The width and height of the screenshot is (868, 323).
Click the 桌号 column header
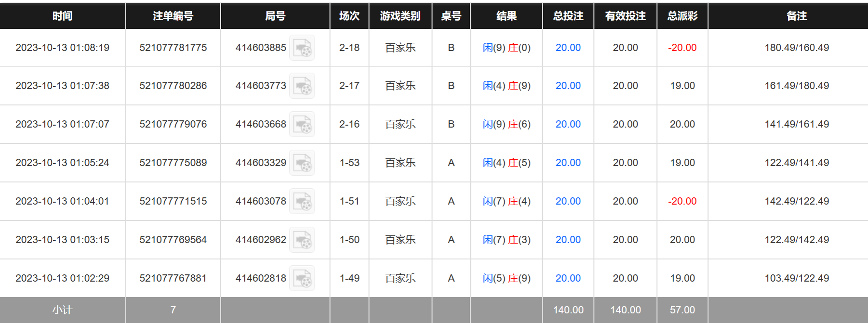(451, 16)
